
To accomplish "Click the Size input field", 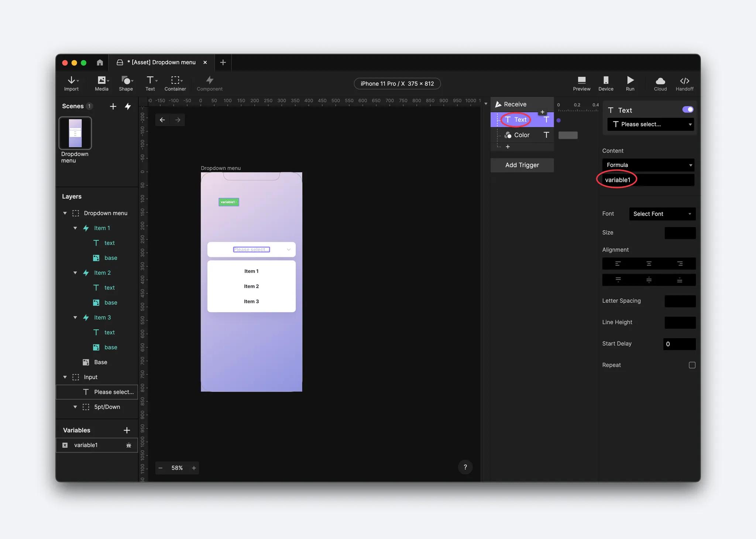I will point(680,233).
